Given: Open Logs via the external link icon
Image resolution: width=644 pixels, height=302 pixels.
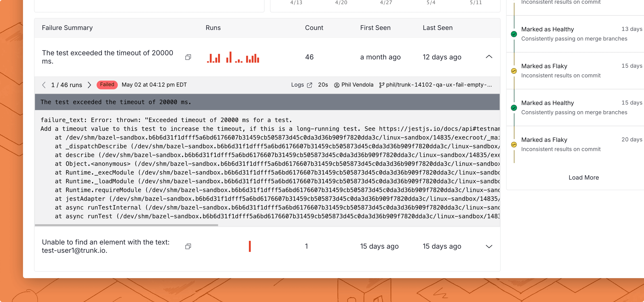Looking at the screenshot, I should coord(309,85).
